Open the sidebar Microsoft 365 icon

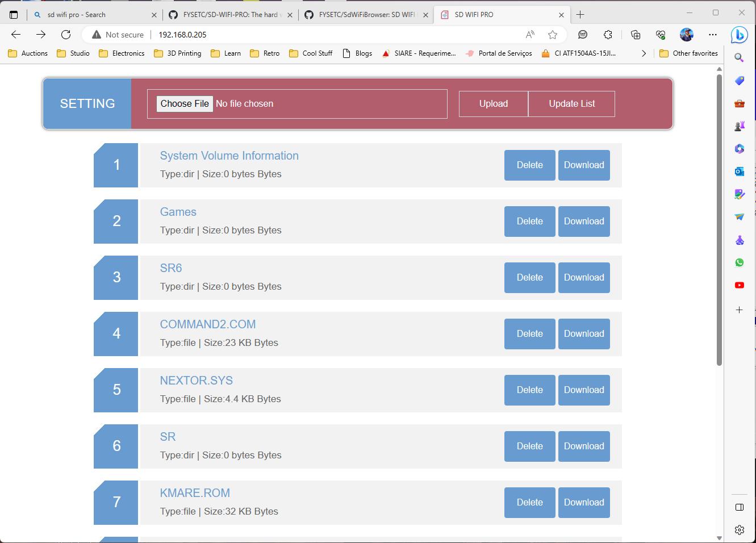[739, 149]
